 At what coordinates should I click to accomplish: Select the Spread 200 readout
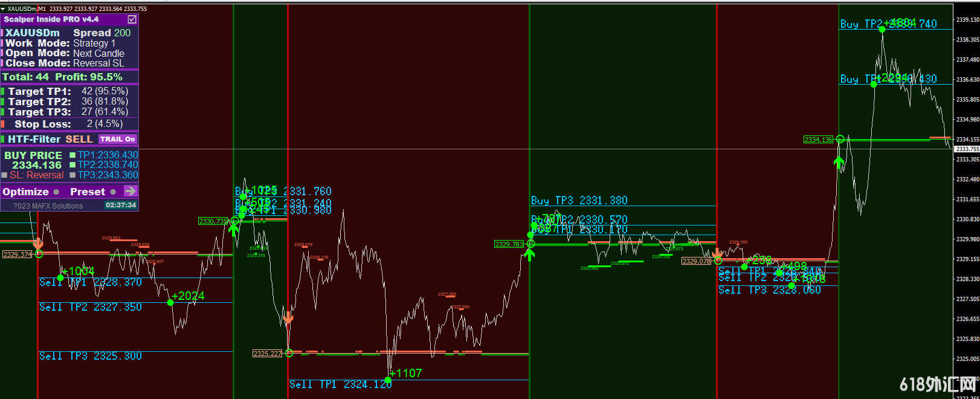coord(102,33)
